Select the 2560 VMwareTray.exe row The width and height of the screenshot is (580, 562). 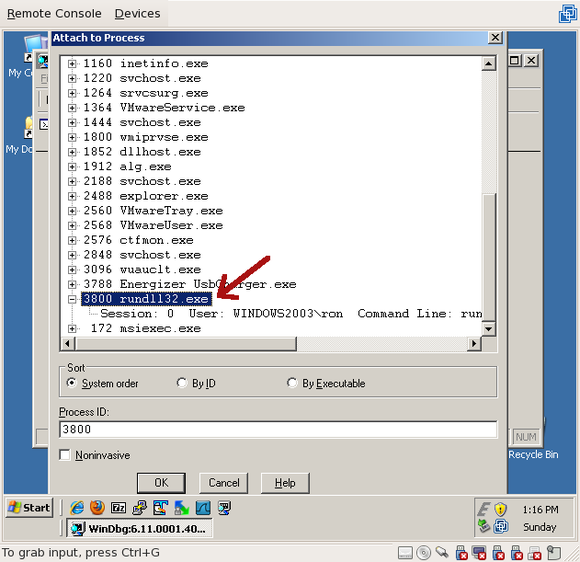[153, 211]
